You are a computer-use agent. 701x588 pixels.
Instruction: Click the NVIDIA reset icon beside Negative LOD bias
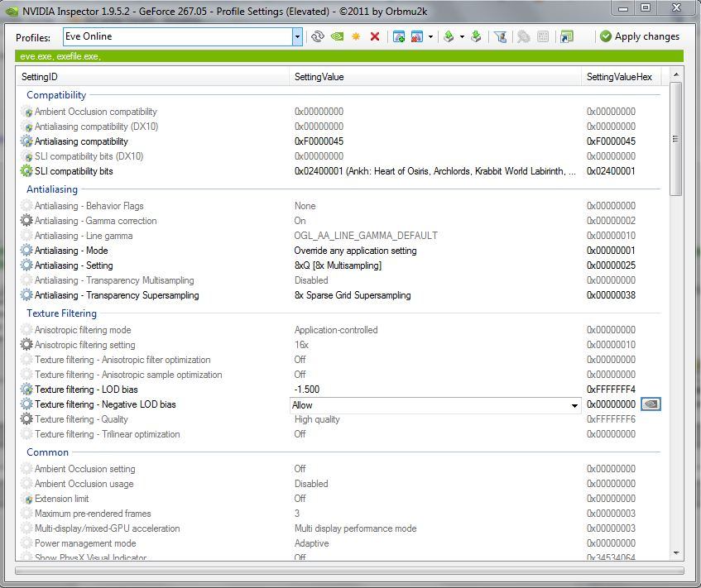tap(651, 404)
